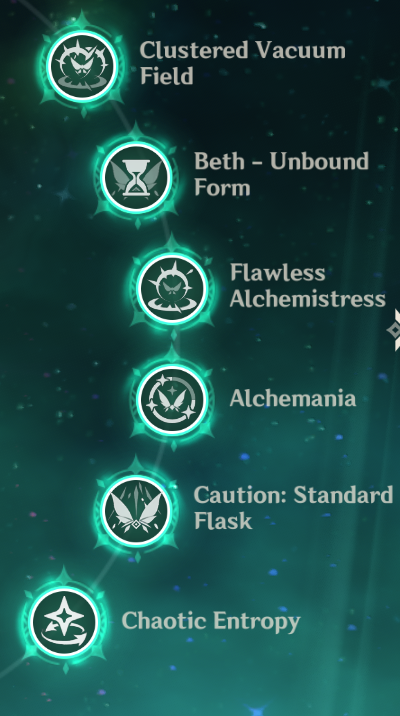The image size is (400, 716).
Task: Click the word Unbound in the second label
Action: 319,161
